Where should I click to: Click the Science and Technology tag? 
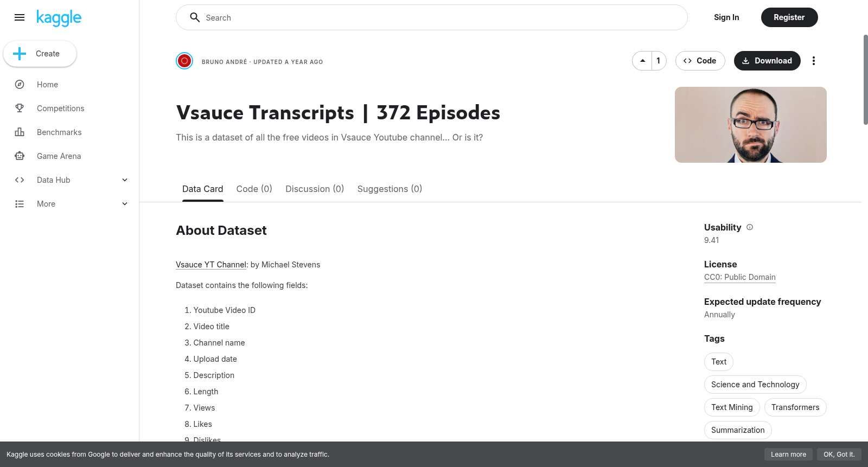[755, 385]
